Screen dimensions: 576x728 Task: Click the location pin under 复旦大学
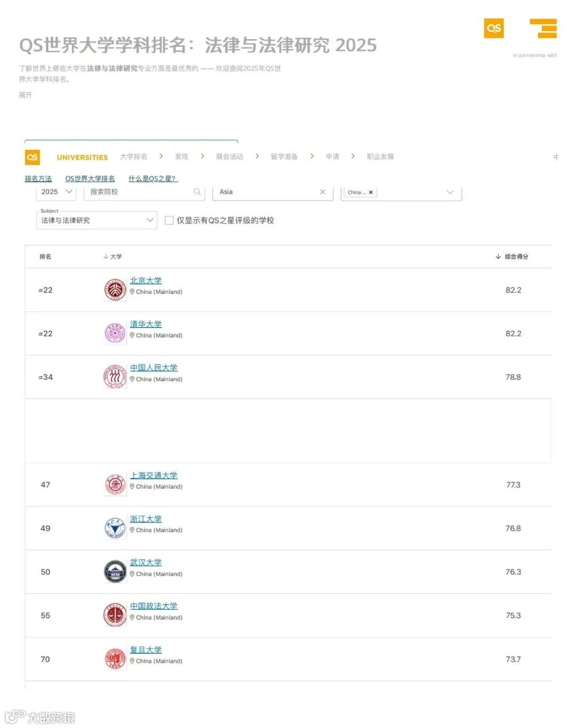132,661
